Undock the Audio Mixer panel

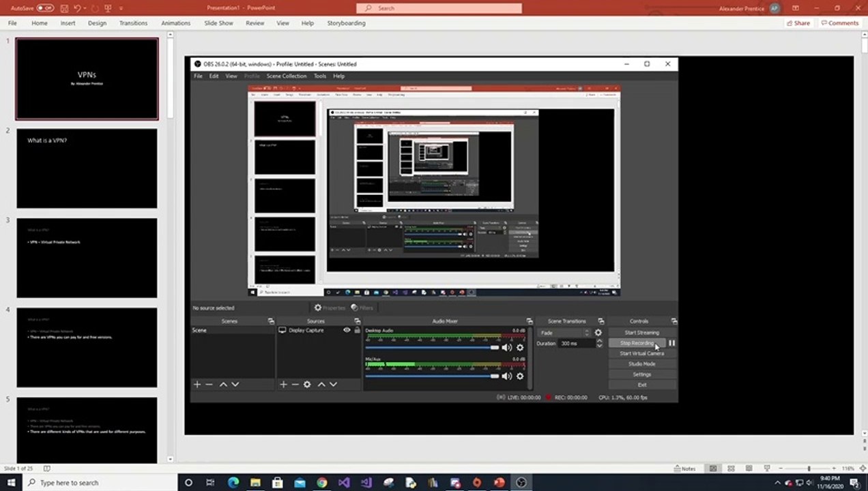click(x=530, y=321)
